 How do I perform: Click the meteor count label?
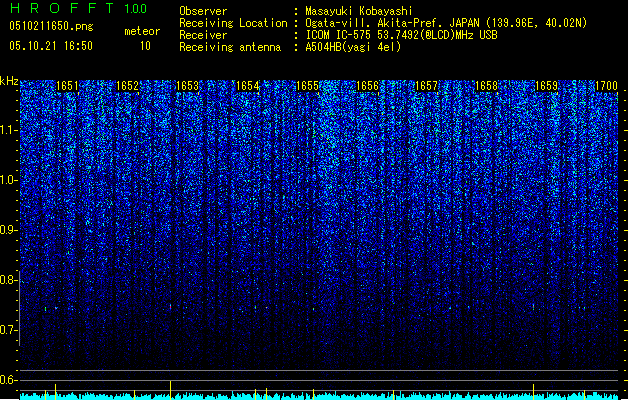coord(142,31)
